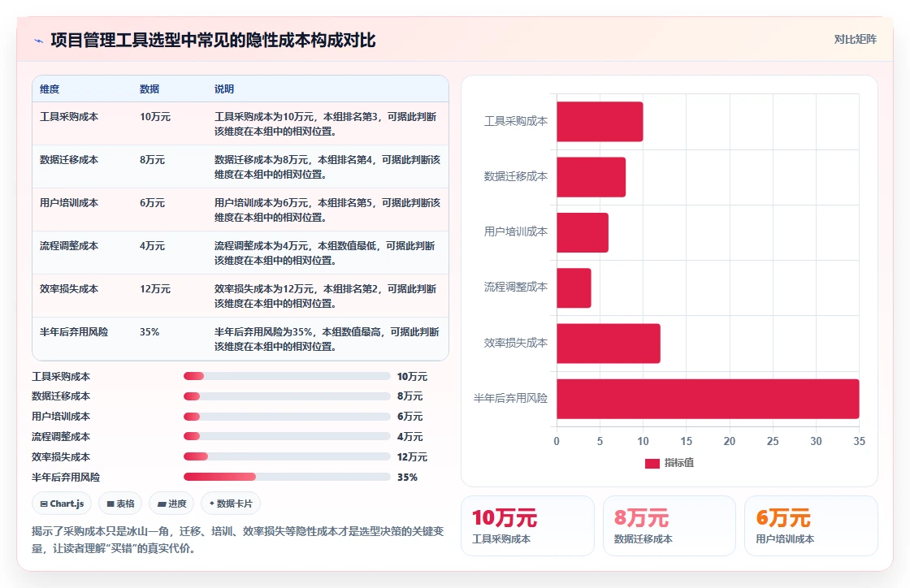Image resolution: width=910 pixels, height=588 pixels.
Task: Click the 半年后弃用风险 table row name
Action: click(x=74, y=331)
